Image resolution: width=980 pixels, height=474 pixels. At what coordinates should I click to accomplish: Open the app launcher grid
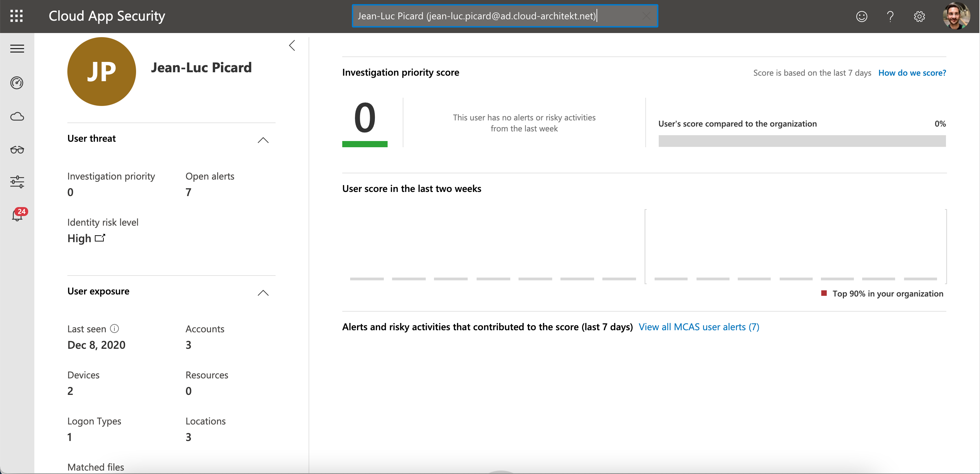(x=16, y=16)
